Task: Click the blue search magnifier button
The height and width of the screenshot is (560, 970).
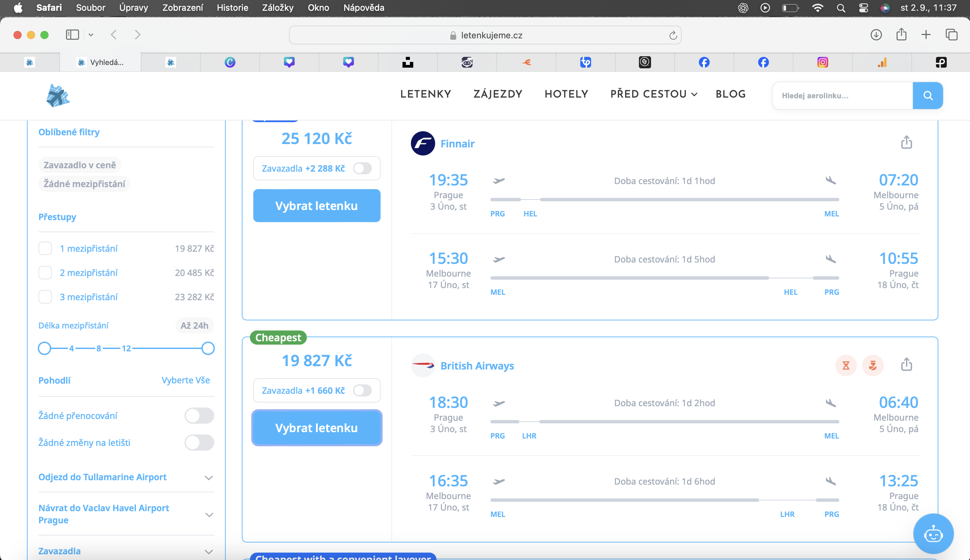Action: [x=928, y=95]
